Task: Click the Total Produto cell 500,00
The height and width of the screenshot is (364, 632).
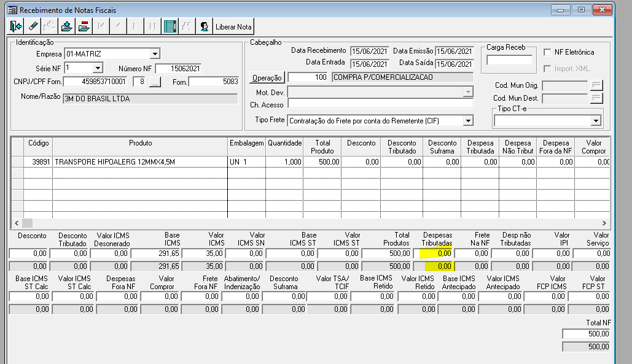Action: tap(322, 162)
